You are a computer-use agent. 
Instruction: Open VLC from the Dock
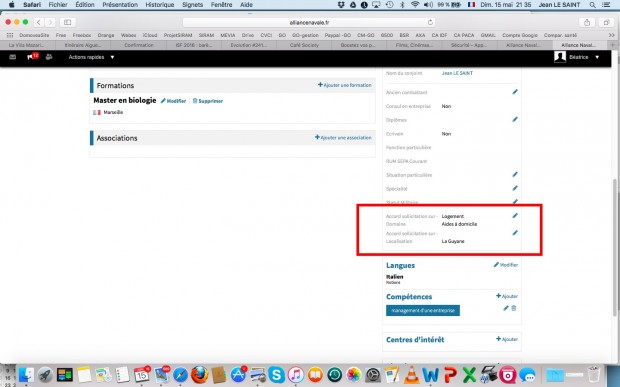click(411, 374)
